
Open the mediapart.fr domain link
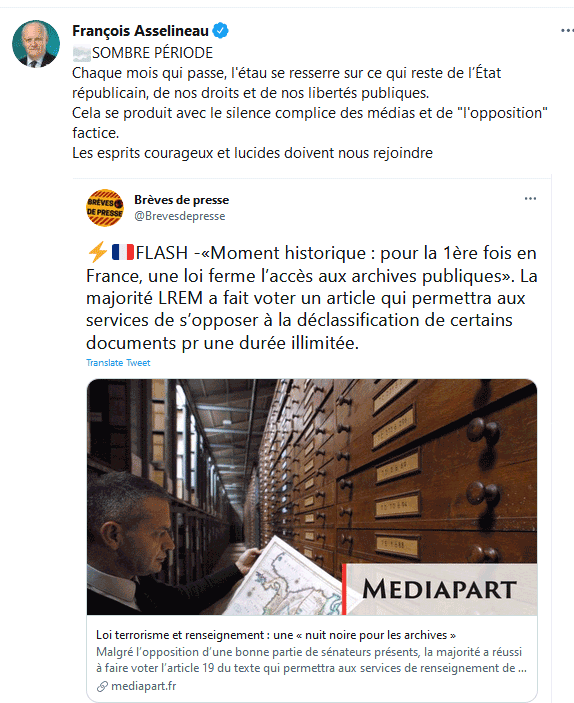tap(144, 686)
